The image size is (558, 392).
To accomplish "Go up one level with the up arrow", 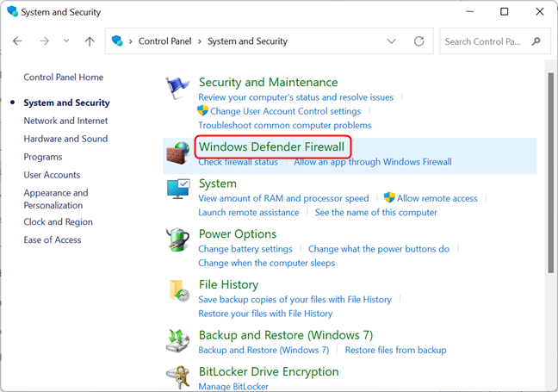I will click(x=90, y=41).
